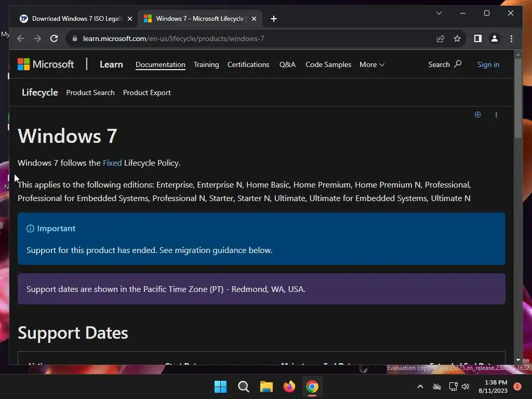Screen dimensions: 532x399
Task: Click the Windows 7 page heading
Action: click(x=67, y=136)
